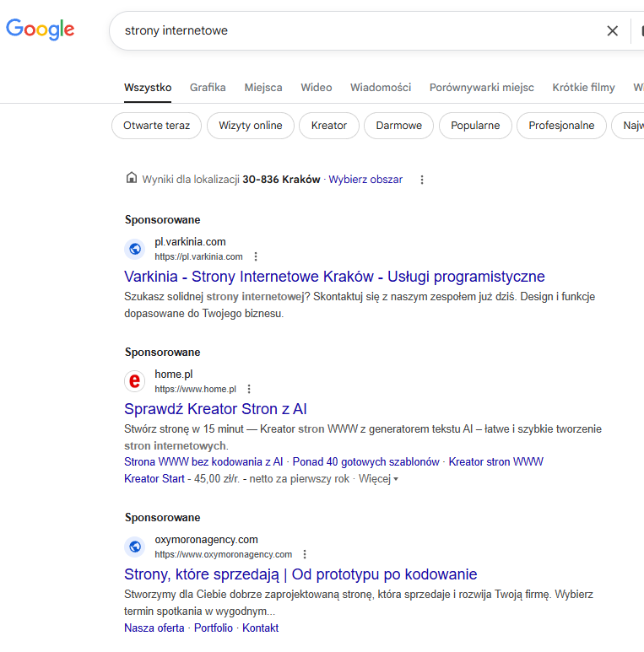Open three-dot menu beside pl.varkinia.com URL

pos(256,256)
